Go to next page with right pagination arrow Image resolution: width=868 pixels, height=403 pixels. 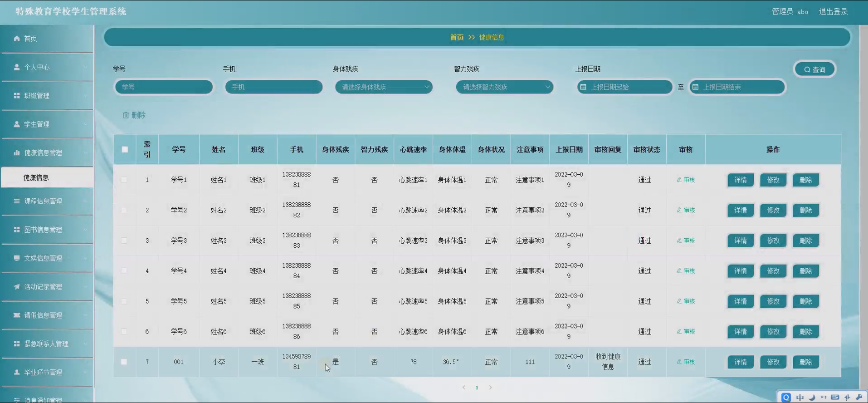(490, 388)
